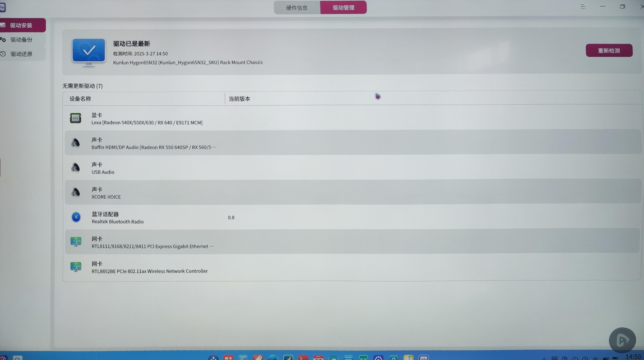Select the Realtek Bluetooth Radio text
The width and height of the screenshot is (644, 360).
pyautogui.click(x=117, y=222)
